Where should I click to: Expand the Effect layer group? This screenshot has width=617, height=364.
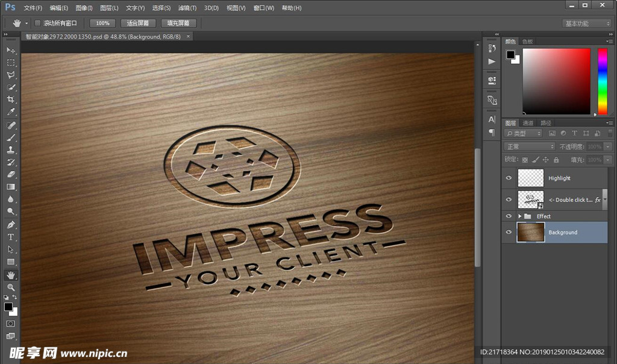[520, 216]
